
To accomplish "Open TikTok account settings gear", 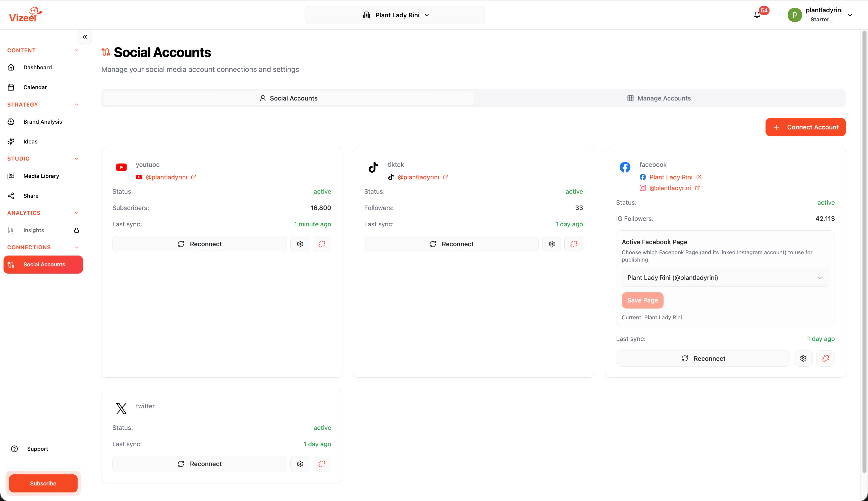I will coord(552,244).
